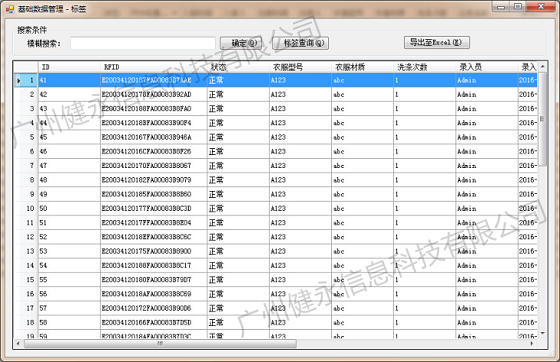
Task: Click ID cell 47
Action: (x=69, y=166)
